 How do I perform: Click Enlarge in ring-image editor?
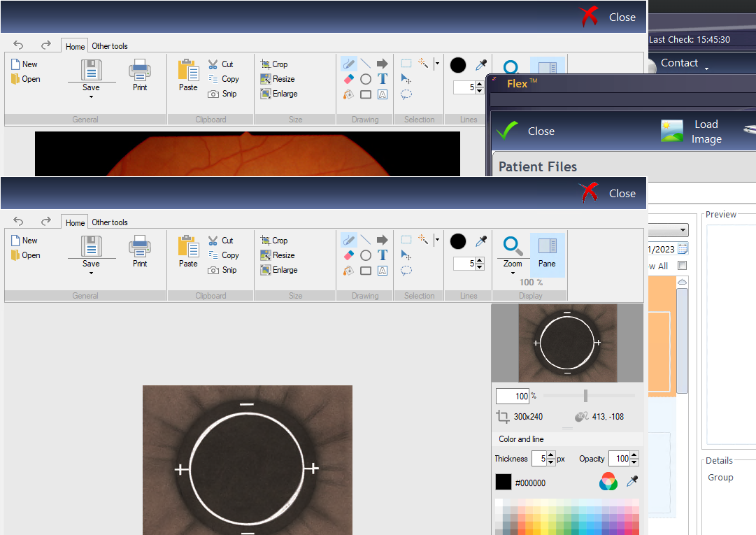pyautogui.click(x=278, y=270)
